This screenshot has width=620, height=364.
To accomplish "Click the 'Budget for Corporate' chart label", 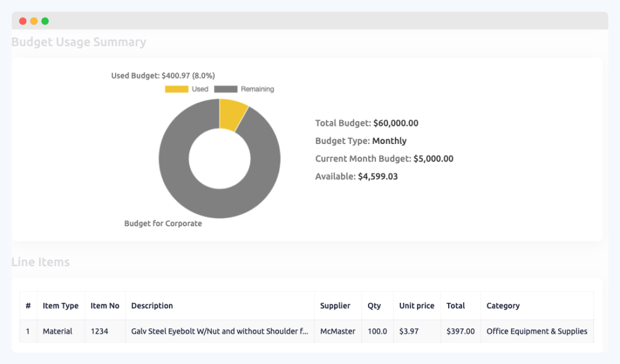I will pos(162,223).
